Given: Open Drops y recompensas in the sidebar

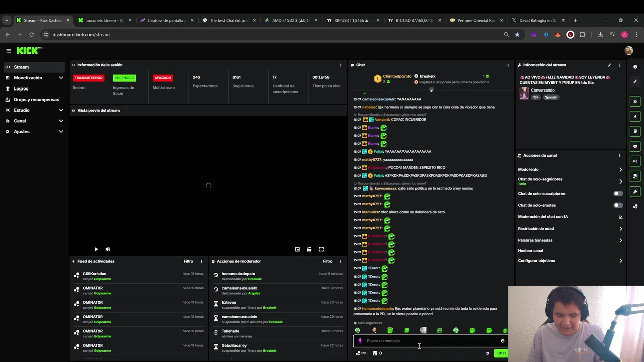Looking at the screenshot, I should click(x=34, y=100).
